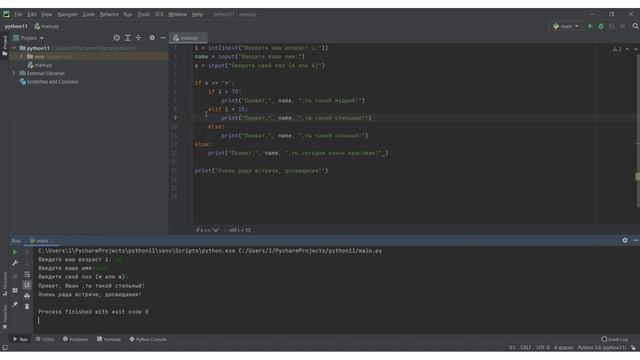Viewport: 640px width, 360px height.
Task: Open the File menu
Action: click(18, 14)
